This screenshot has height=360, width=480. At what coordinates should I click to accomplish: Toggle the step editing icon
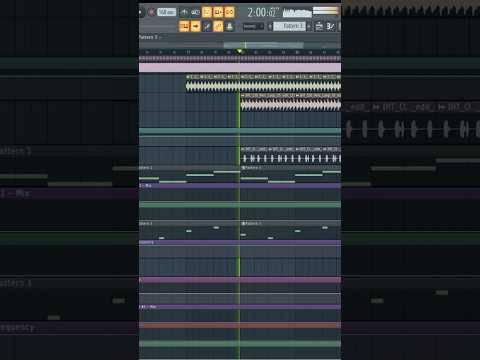(x=207, y=26)
